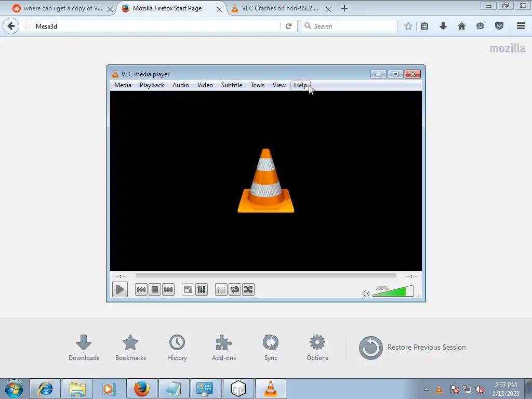Click VLC cone taskbar button
Viewport: 532px width, 399px height.
pos(270,389)
